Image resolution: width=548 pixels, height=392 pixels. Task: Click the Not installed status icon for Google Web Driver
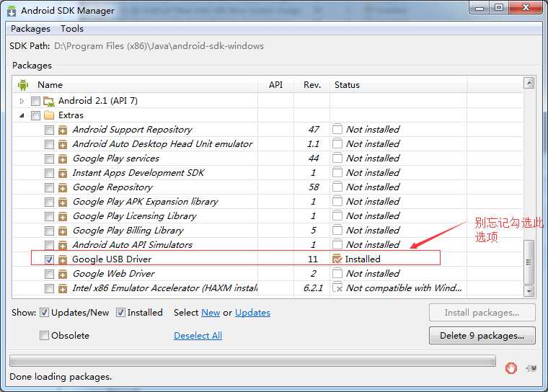tap(337, 273)
